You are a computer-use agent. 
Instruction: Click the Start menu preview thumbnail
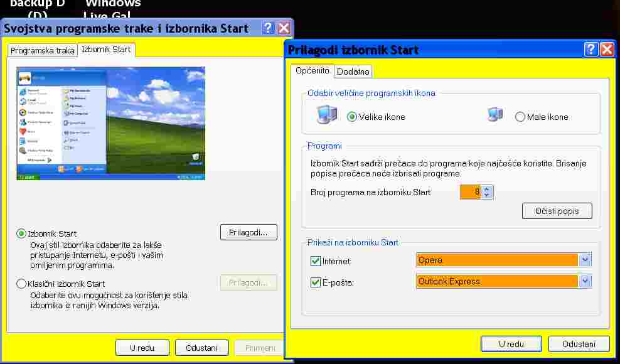(110, 124)
